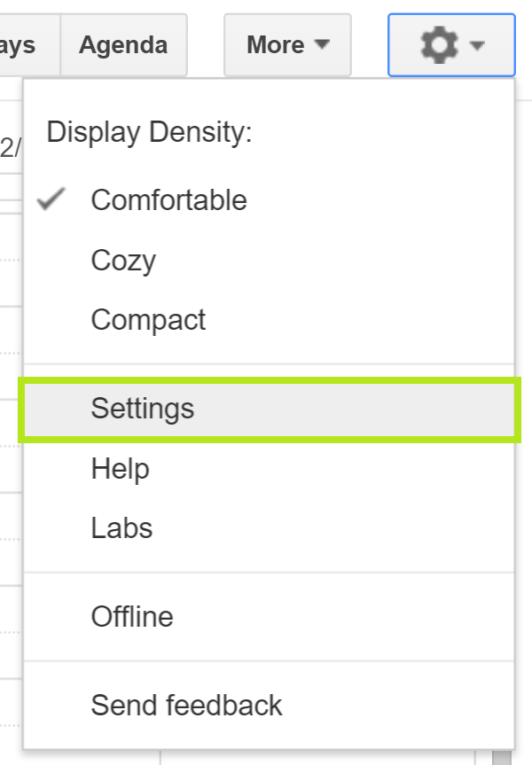This screenshot has width=532, height=765.
Task: Click the gray scrollbar thumb at bottom right
Action: pos(502,757)
